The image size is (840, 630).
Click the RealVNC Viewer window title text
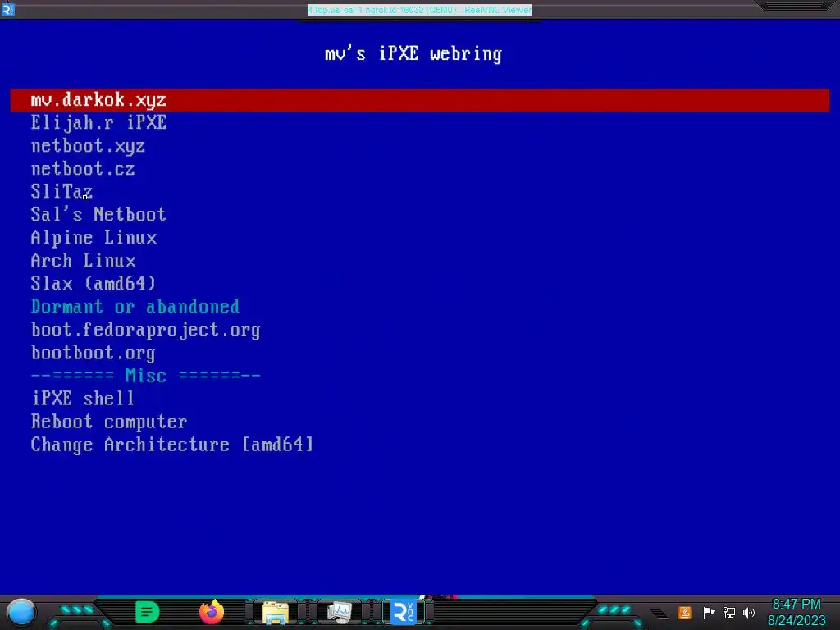click(x=419, y=10)
